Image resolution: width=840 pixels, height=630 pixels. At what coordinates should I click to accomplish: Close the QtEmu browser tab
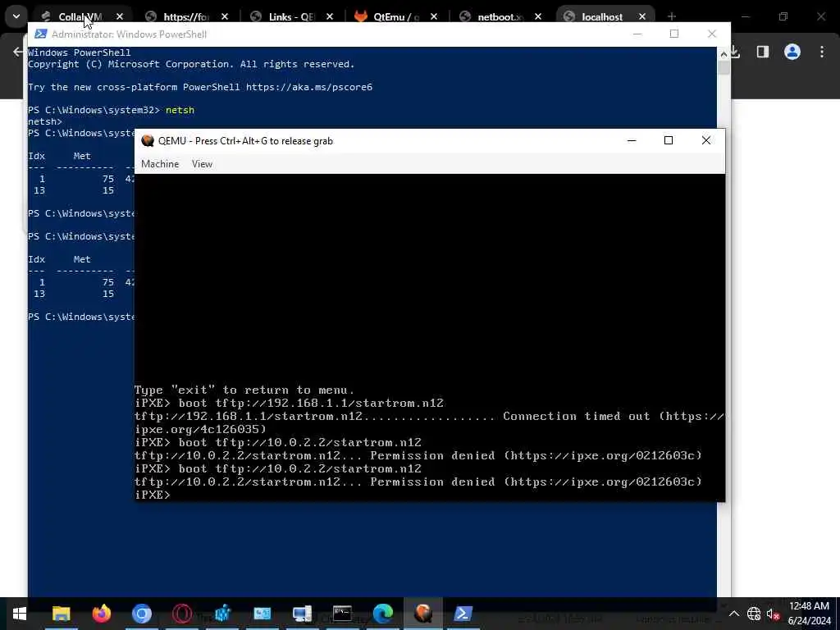pyautogui.click(x=434, y=16)
